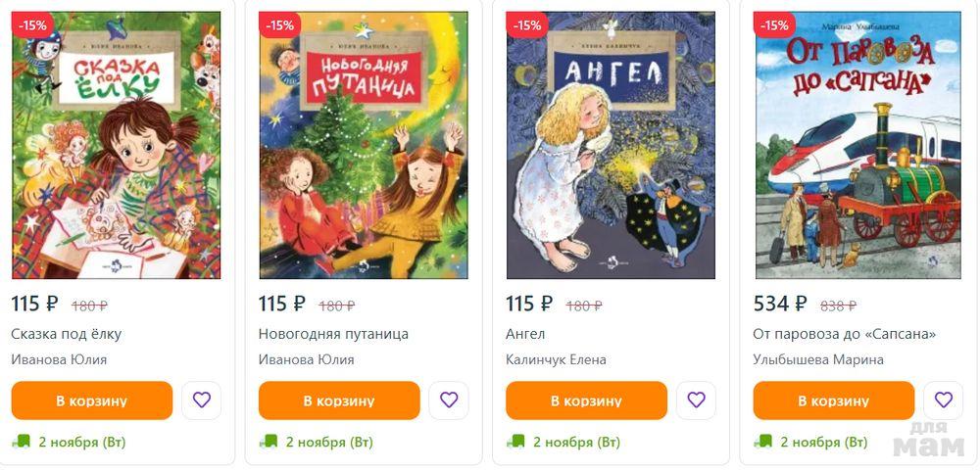The image size is (980, 471).
Task: Open Сказка под ёлку cover thumbnail
Action: click(117, 146)
